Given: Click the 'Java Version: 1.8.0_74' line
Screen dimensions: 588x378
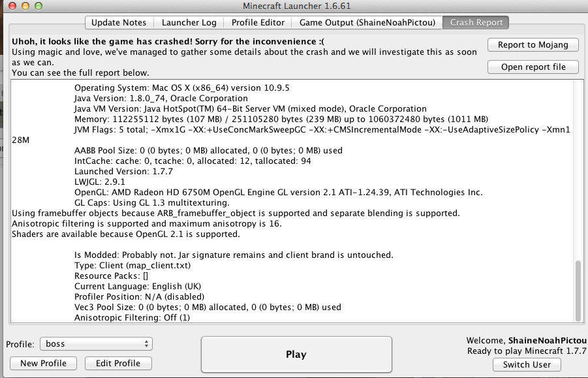Looking at the screenshot, I should click(161, 98).
